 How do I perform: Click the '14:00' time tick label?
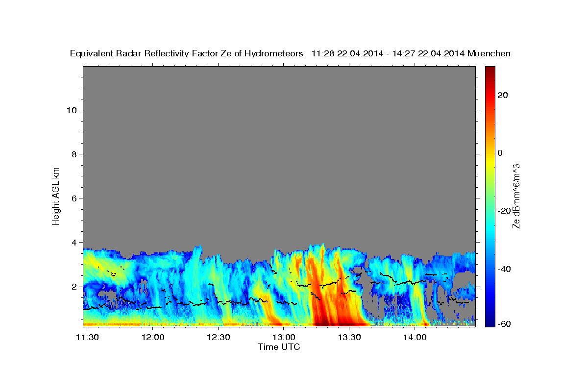point(415,337)
